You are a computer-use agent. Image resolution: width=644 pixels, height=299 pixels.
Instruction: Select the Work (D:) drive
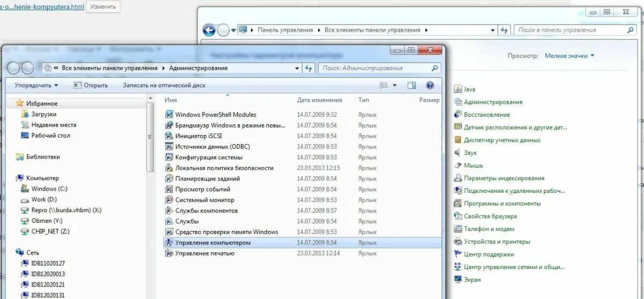pyautogui.click(x=44, y=199)
